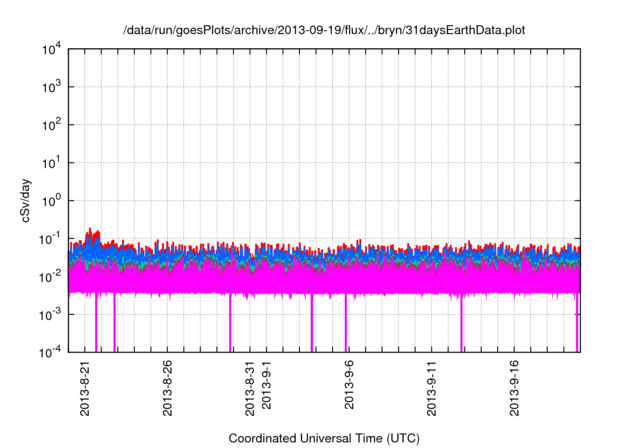Click the 2013-9-6 date label
640x448 pixels.
pyautogui.click(x=349, y=385)
